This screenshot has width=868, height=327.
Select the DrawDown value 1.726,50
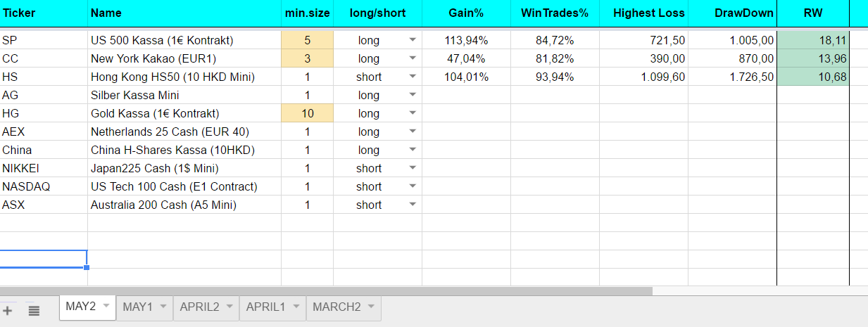pyautogui.click(x=732, y=77)
